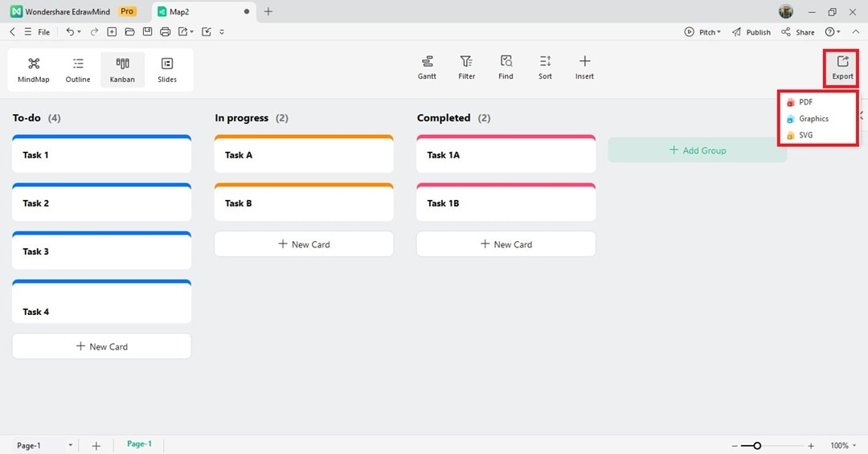This screenshot has width=868, height=454.
Task: Click the Sort cards icon
Action: pos(545,67)
